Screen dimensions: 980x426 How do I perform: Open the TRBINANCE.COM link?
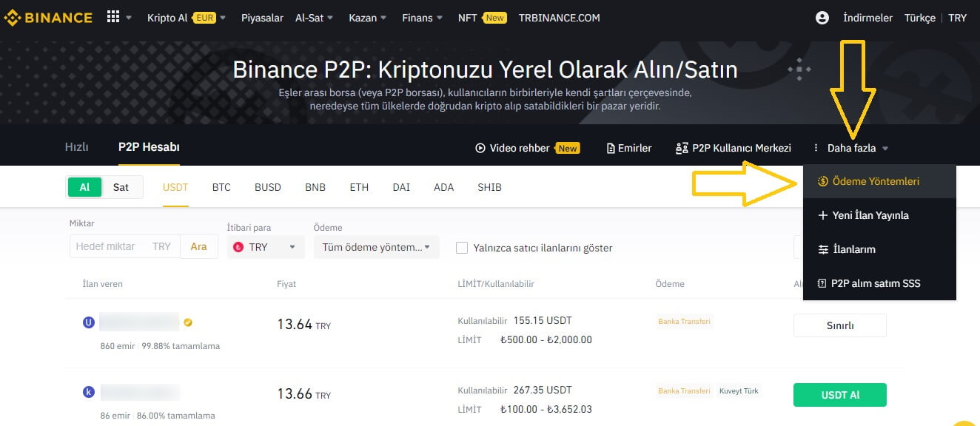click(x=560, y=18)
